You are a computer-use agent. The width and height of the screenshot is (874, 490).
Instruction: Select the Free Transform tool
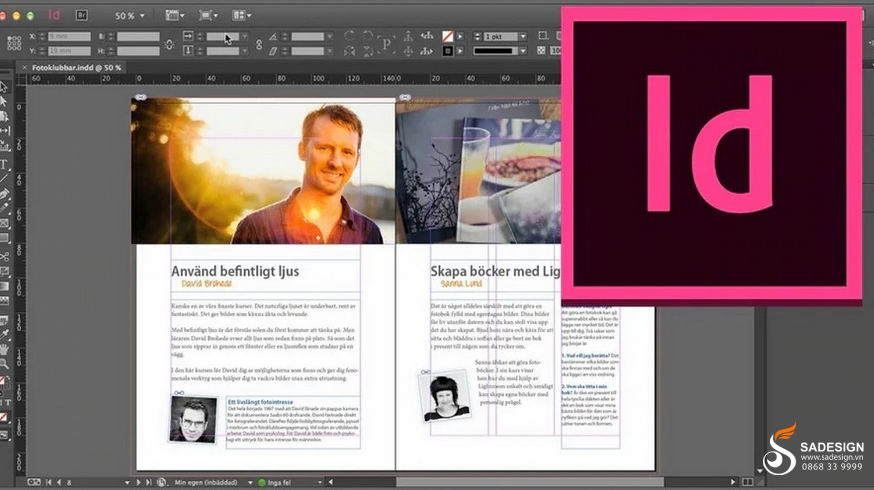point(4,271)
